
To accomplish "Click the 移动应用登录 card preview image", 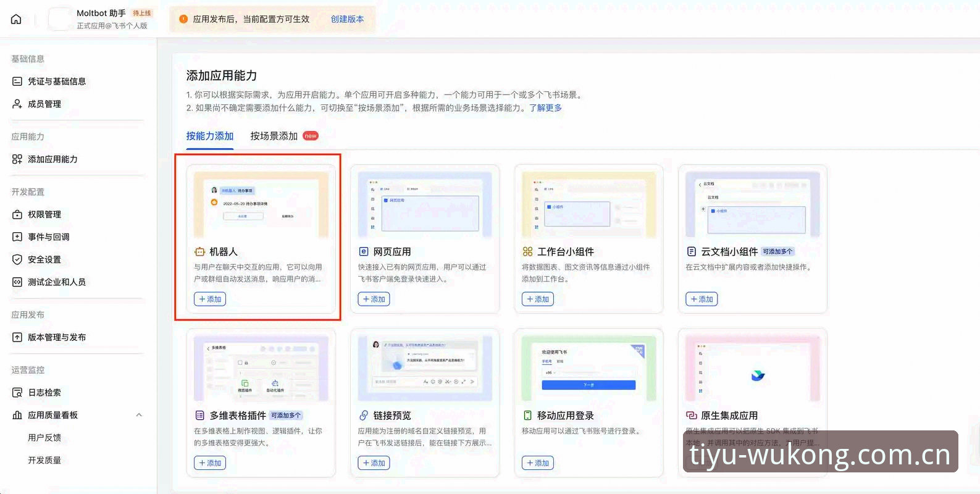I will [x=589, y=369].
